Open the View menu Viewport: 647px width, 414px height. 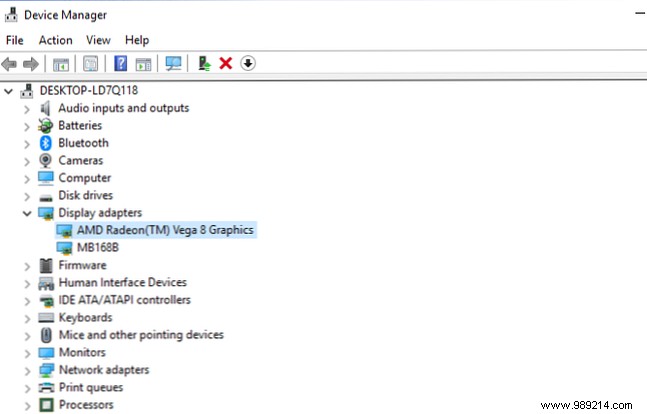click(98, 40)
